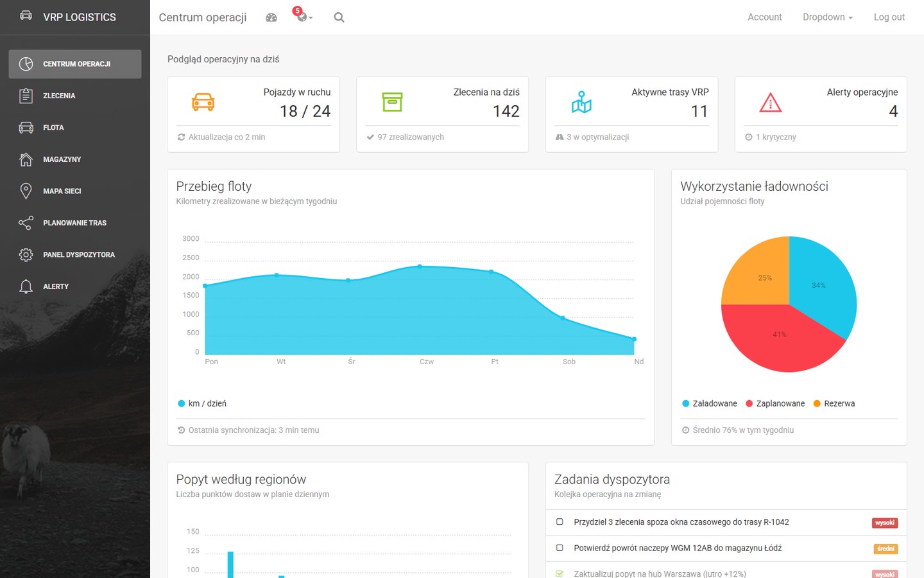This screenshot has width=924, height=578.
Task: Navigate to Magazyny in the sidebar
Action: pyautogui.click(x=75, y=159)
